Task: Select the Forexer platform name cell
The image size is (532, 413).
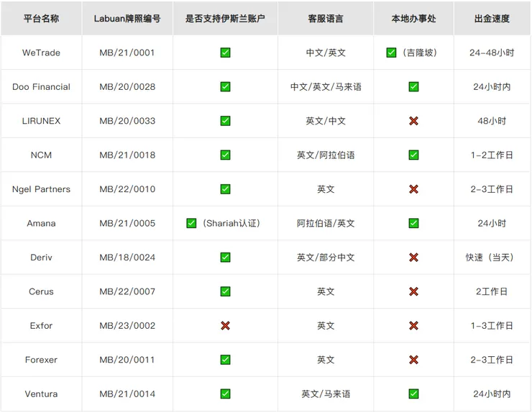Action: [42, 360]
